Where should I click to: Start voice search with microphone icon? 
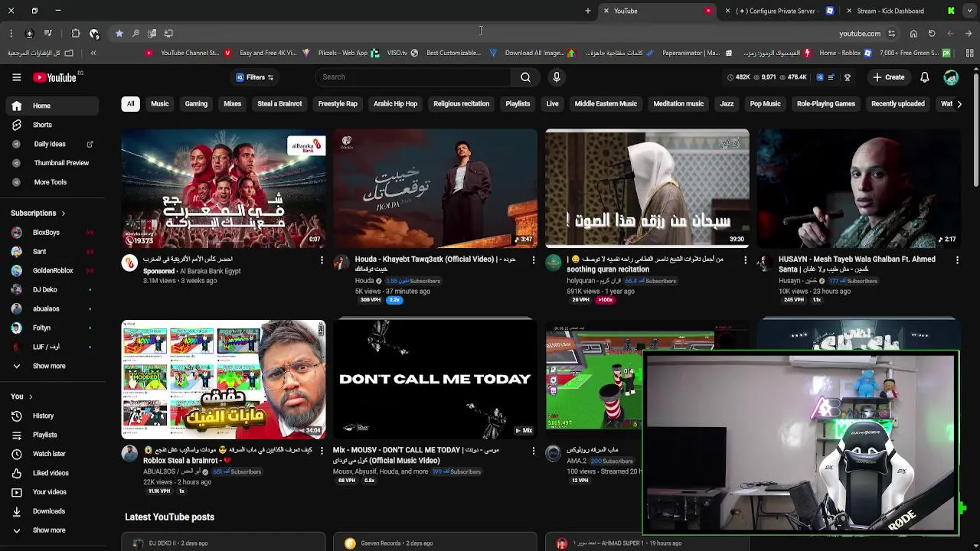coord(557,77)
